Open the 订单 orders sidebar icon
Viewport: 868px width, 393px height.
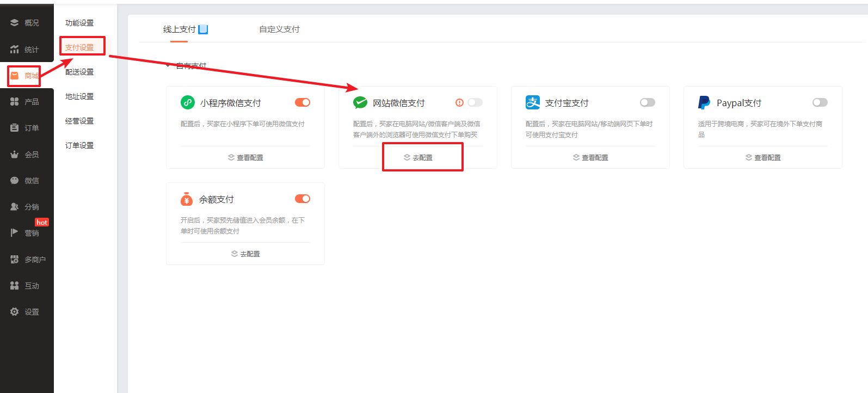click(x=15, y=128)
